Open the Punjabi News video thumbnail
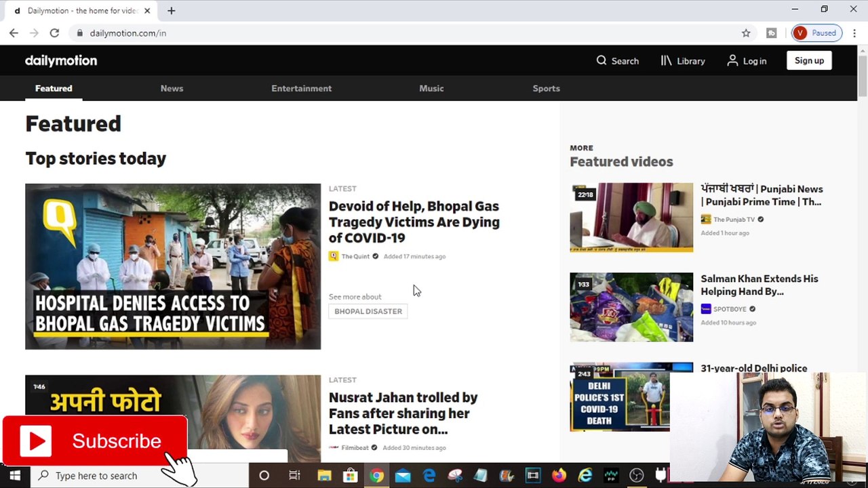This screenshot has height=488, width=868. point(631,217)
